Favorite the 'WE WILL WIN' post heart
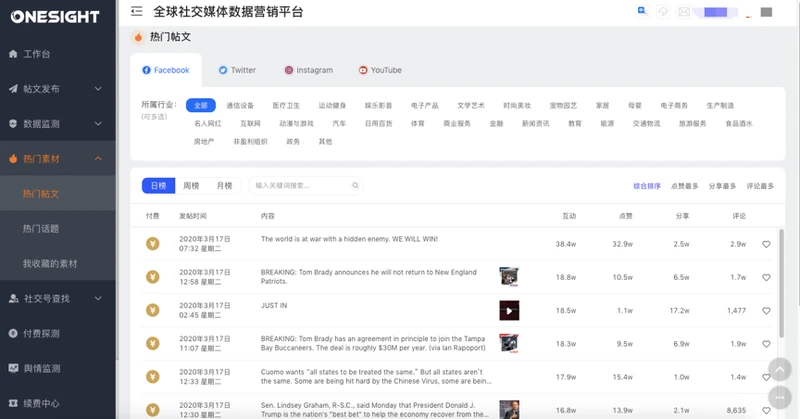The width and height of the screenshot is (800, 419). click(766, 244)
